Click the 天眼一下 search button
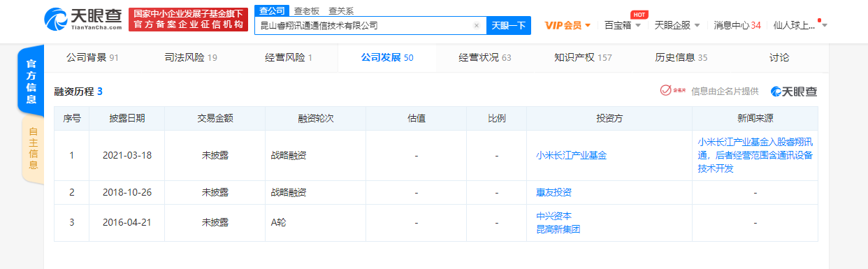868x269 pixels. pos(508,25)
